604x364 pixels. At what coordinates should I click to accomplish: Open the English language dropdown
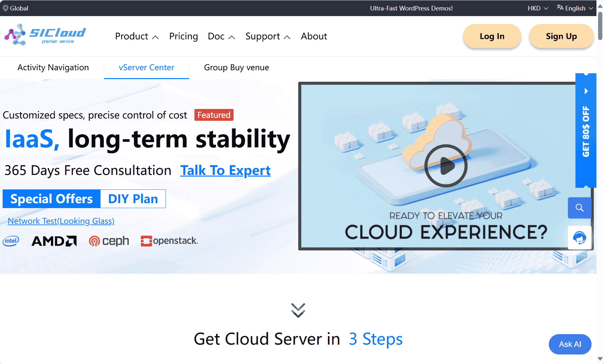click(x=575, y=8)
